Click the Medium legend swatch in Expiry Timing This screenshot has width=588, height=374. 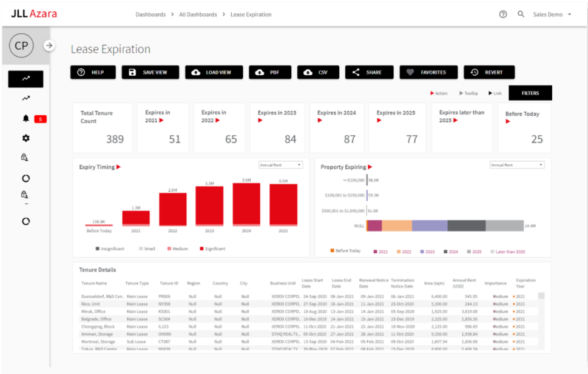[169, 249]
